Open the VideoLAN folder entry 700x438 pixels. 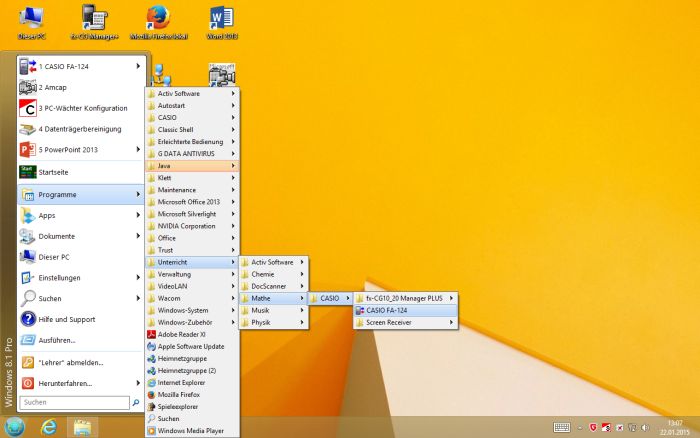click(x=192, y=286)
